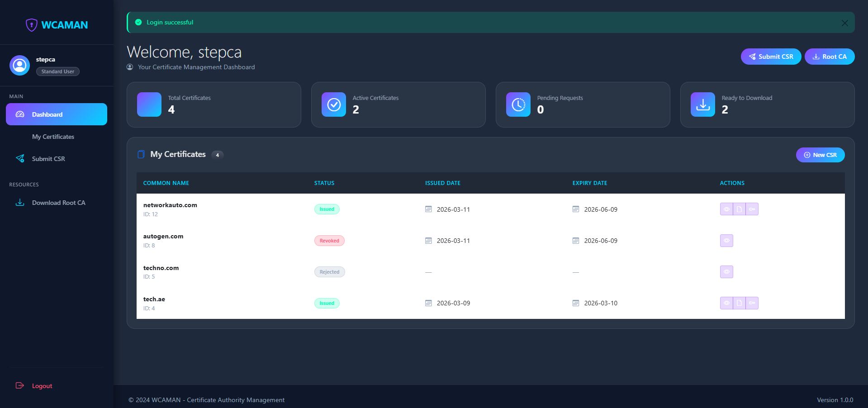
Task: Open Submit CSR in the sidebar
Action: point(57,159)
